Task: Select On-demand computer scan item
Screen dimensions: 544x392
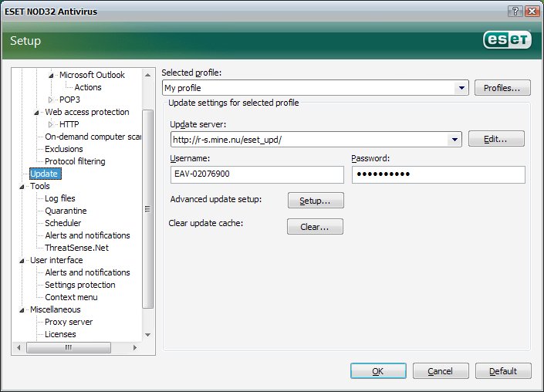Action: [93, 137]
